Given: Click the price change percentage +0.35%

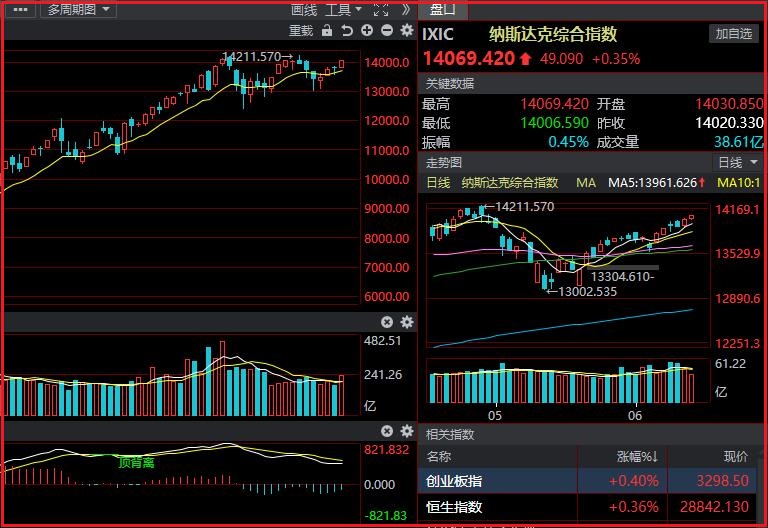Looking at the screenshot, I should (x=616, y=59).
